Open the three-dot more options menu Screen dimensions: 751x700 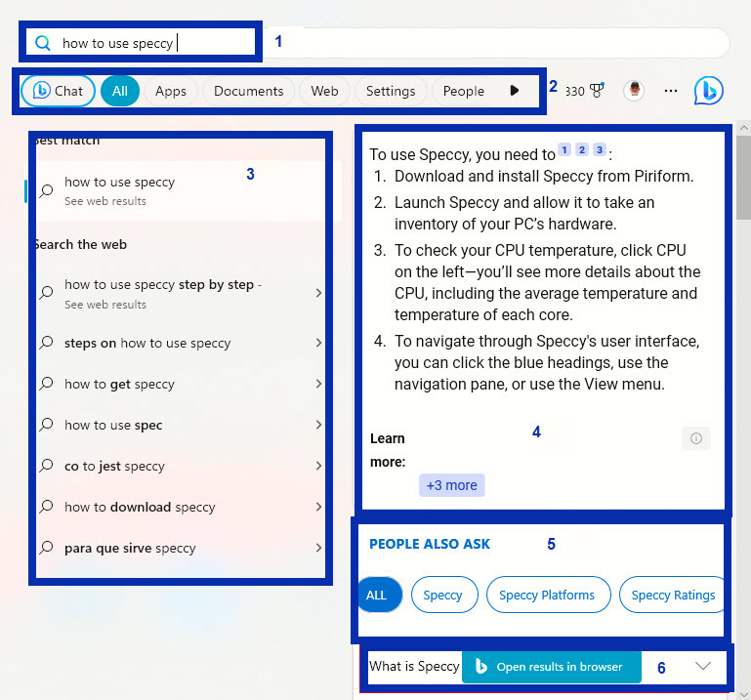tap(671, 91)
